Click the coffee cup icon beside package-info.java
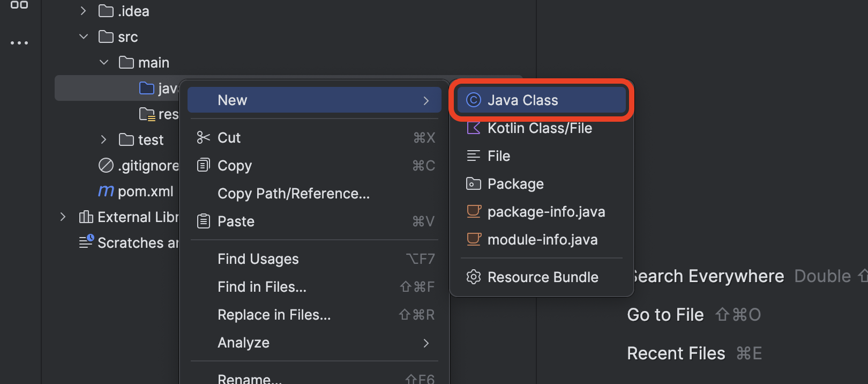Screen dimensions: 868x384 point(474,211)
